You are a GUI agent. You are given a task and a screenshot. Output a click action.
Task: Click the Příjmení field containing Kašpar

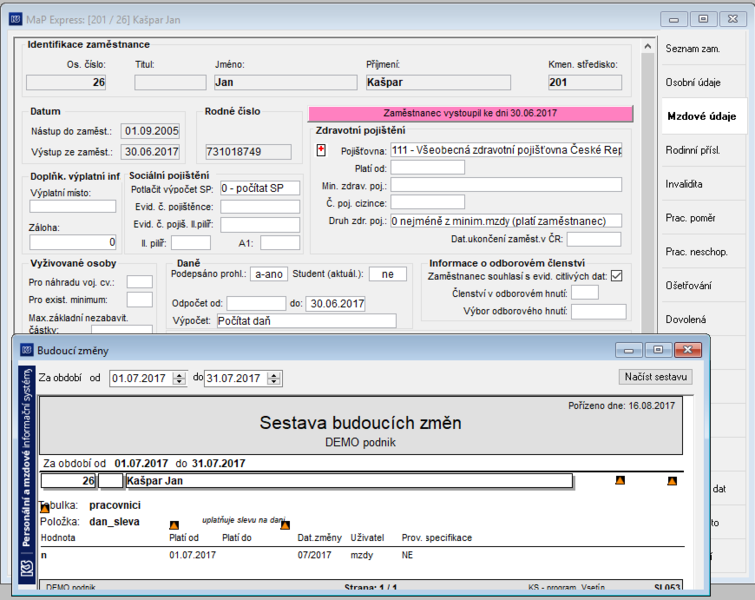[438, 82]
